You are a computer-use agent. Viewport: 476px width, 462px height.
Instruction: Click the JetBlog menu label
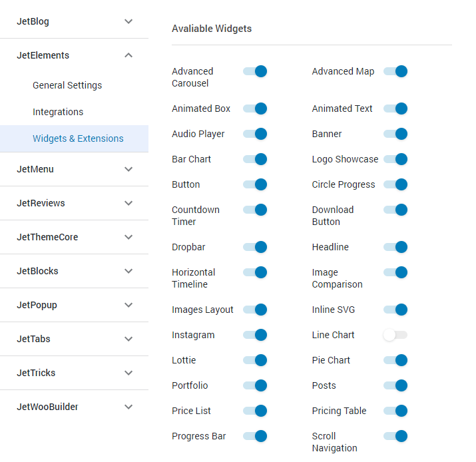[33, 21]
